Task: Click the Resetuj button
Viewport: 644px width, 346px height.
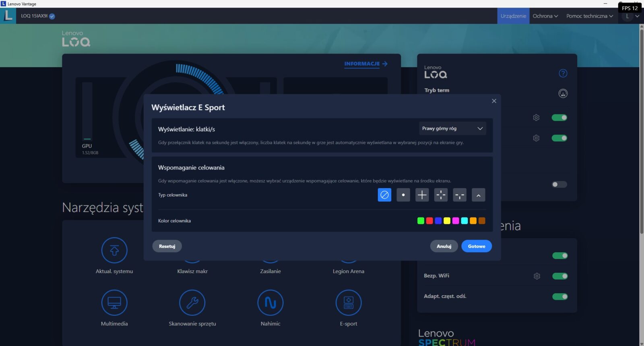Action: click(x=167, y=246)
